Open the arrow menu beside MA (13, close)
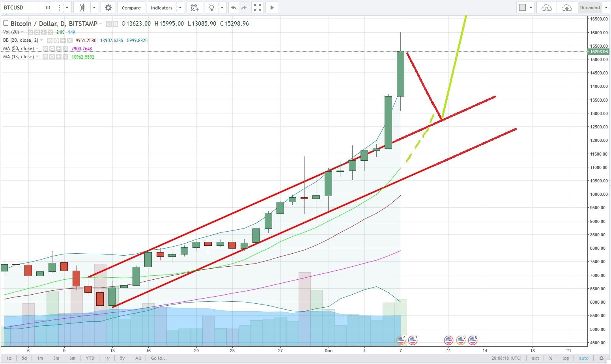The image size is (611, 364). click(x=37, y=57)
